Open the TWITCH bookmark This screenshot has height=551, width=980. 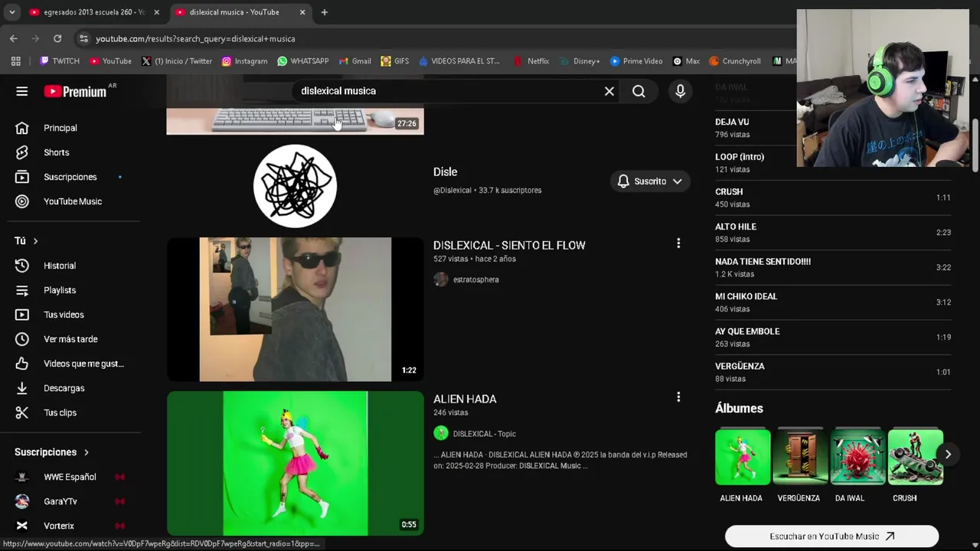click(60, 61)
